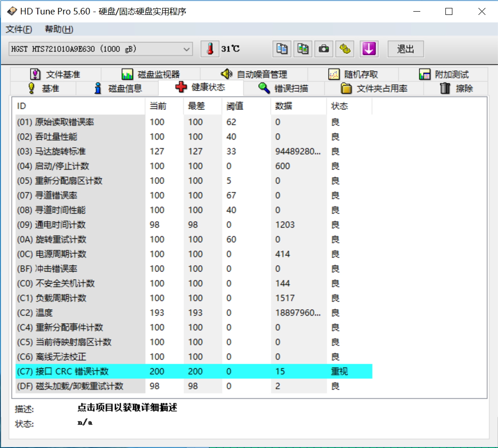The image size is (498, 448).
Task: Open the 文件(F) menu
Action: pos(19,29)
